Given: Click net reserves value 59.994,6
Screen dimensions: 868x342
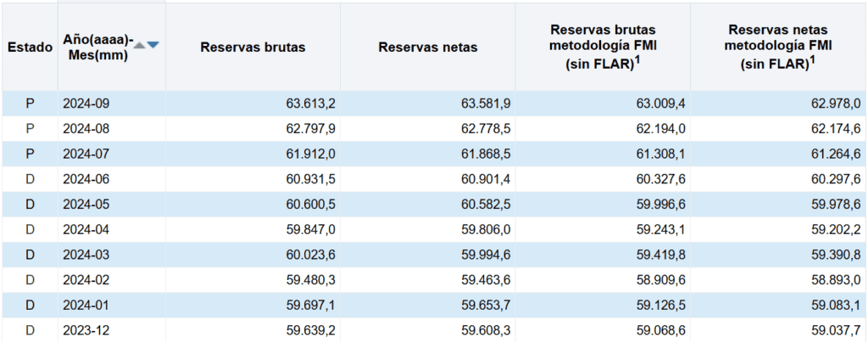Looking at the screenshot, I should click(486, 255).
